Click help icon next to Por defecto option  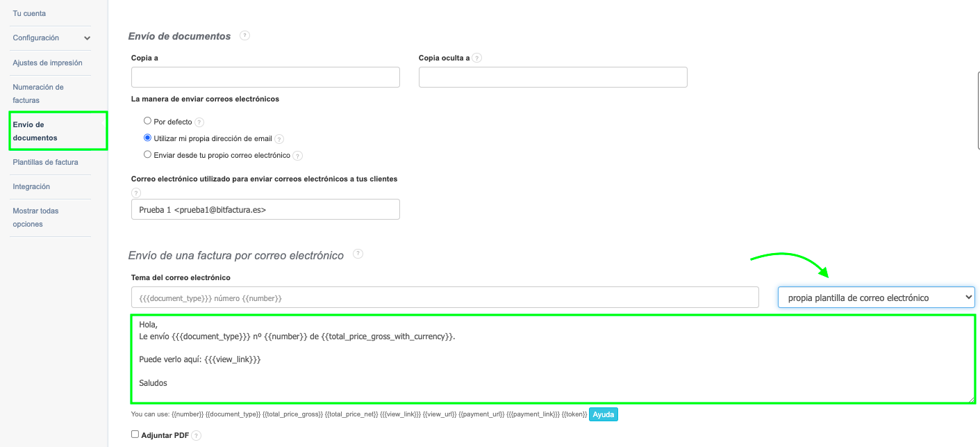coord(199,122)
